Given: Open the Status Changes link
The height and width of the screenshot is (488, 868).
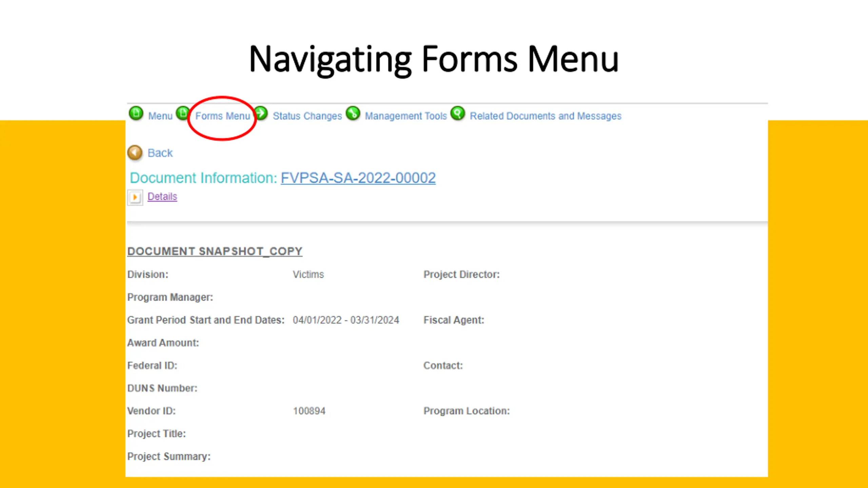Looking at the screenshot, I should [x=307, y=116].
